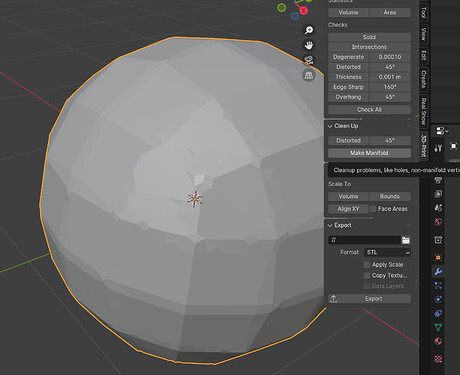Click the blue axis gizmo circle
Image resolution: width=460 pixels, height=375 pixels.
[295, 16]
